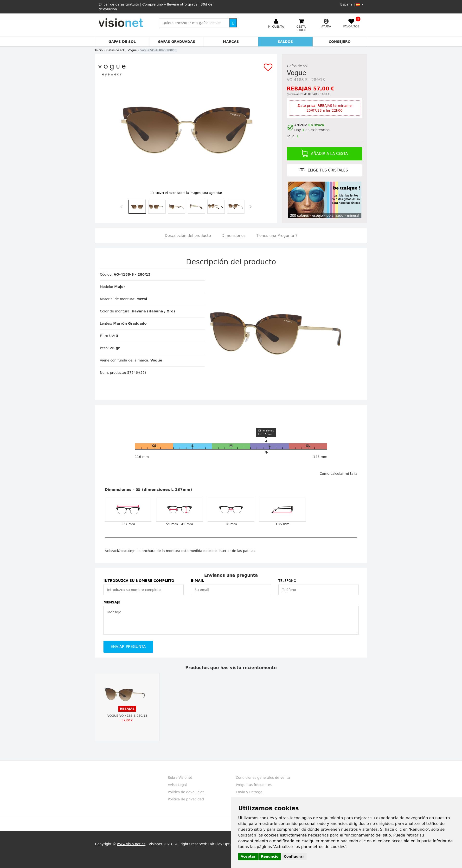Open Politica de privacidad link

tap(186, 799)
